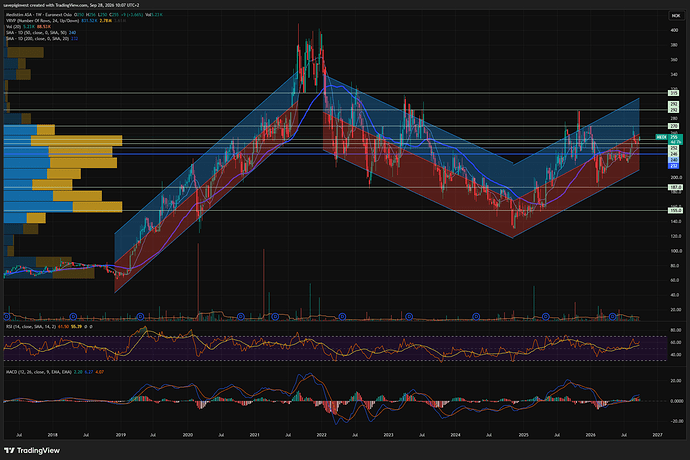Click the 0.0000 MACD axis label
The image size is (690, 460).
pyautogui.click(x=676, y=401)
